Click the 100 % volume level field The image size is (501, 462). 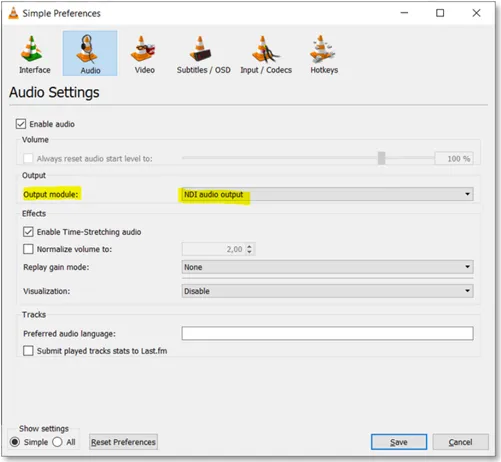click(454, 159)
